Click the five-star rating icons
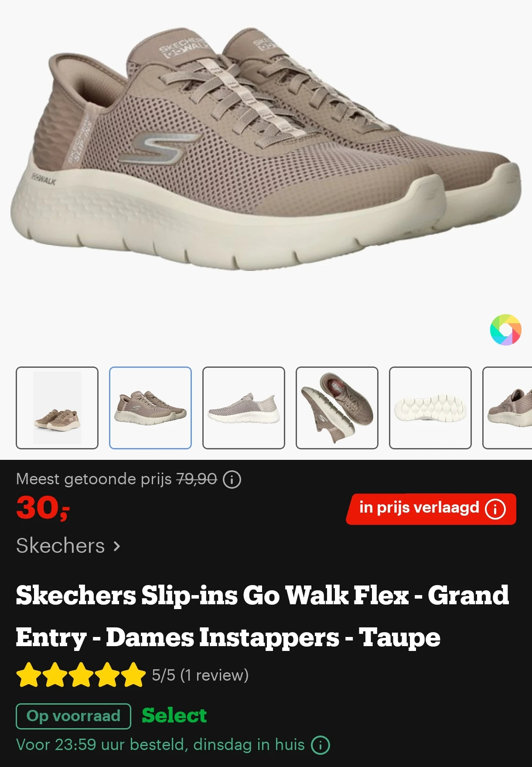 pyautogui.click(x=81, y=675)
